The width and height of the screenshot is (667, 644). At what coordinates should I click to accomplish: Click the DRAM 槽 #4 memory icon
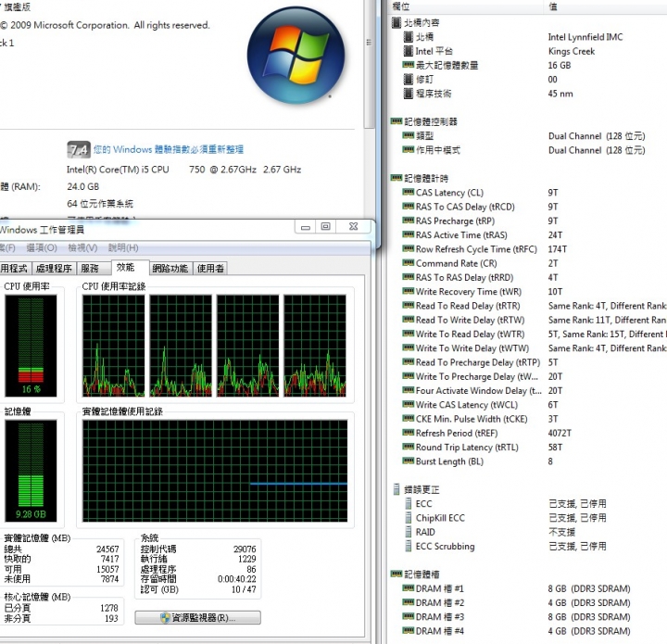[409, 630]
